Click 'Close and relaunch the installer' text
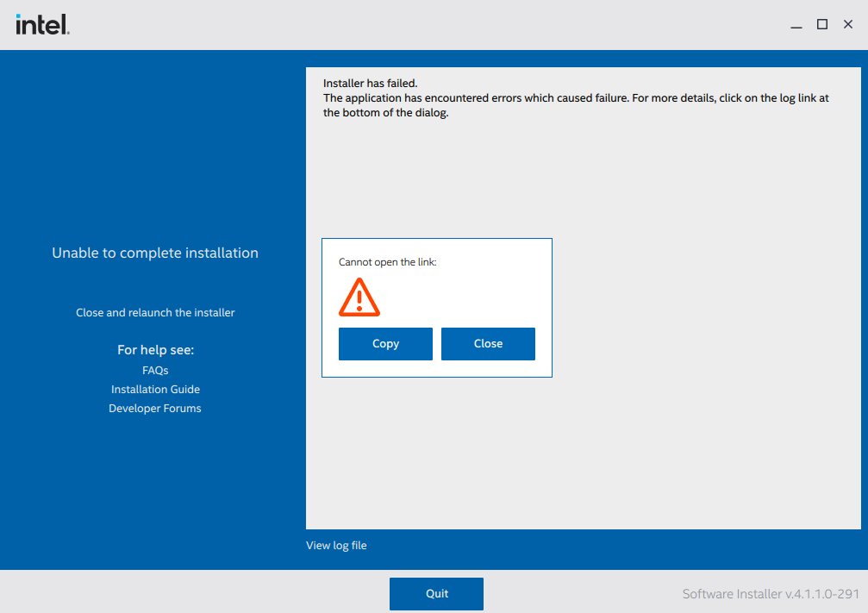The image size is (868, 613). pos(155,312)
